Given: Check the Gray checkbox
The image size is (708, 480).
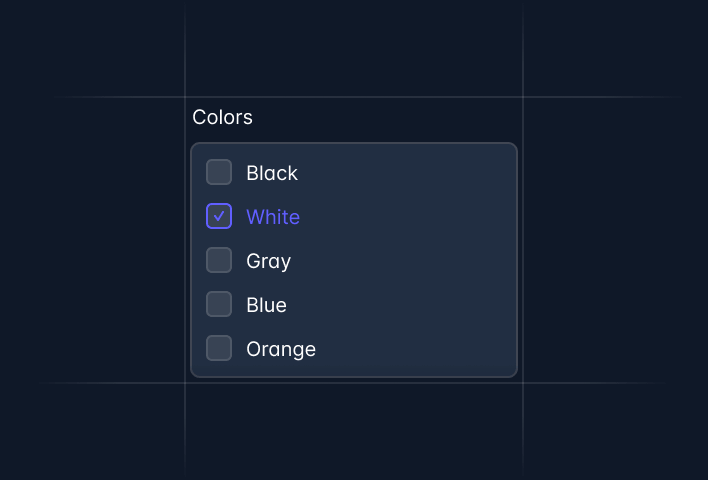Looking at the screenshot, I should pyautogui.click(x=219, y=260).
